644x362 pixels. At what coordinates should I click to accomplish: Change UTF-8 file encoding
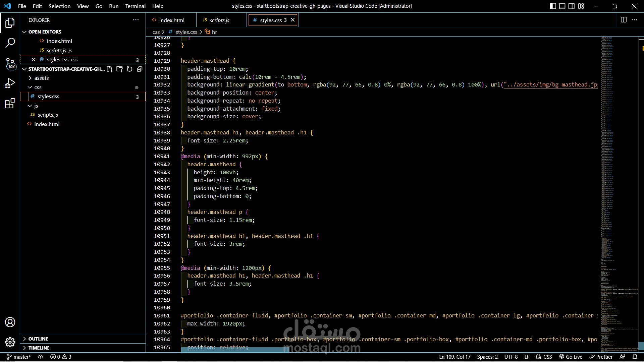(x=511, y=357)
